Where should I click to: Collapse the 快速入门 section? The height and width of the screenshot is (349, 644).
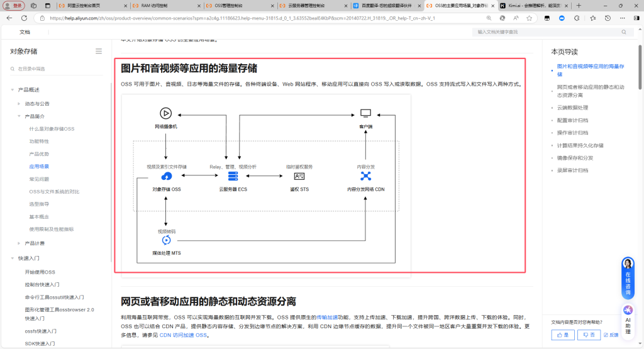13,258
